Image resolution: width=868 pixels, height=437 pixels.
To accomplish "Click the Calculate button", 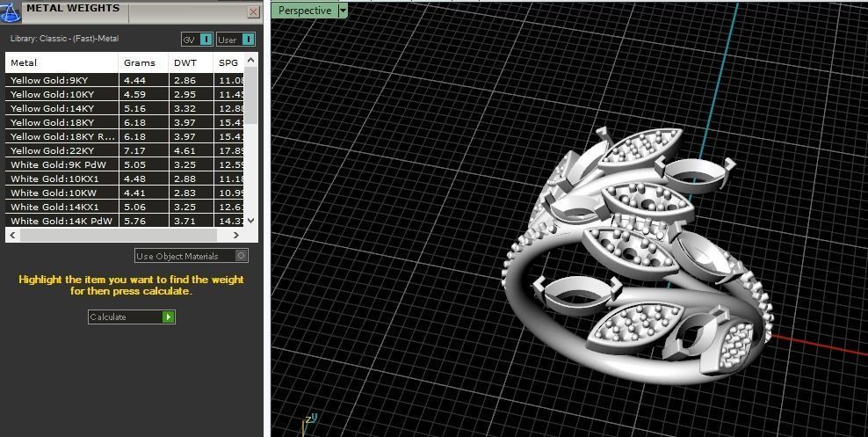I will point(132,317).
